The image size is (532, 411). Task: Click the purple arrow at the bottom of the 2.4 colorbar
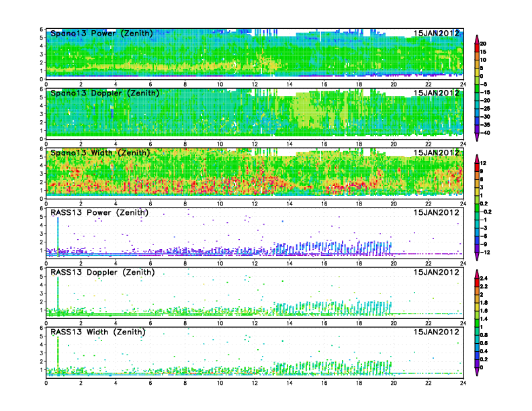pyautogui.click(x=477, y=372)
